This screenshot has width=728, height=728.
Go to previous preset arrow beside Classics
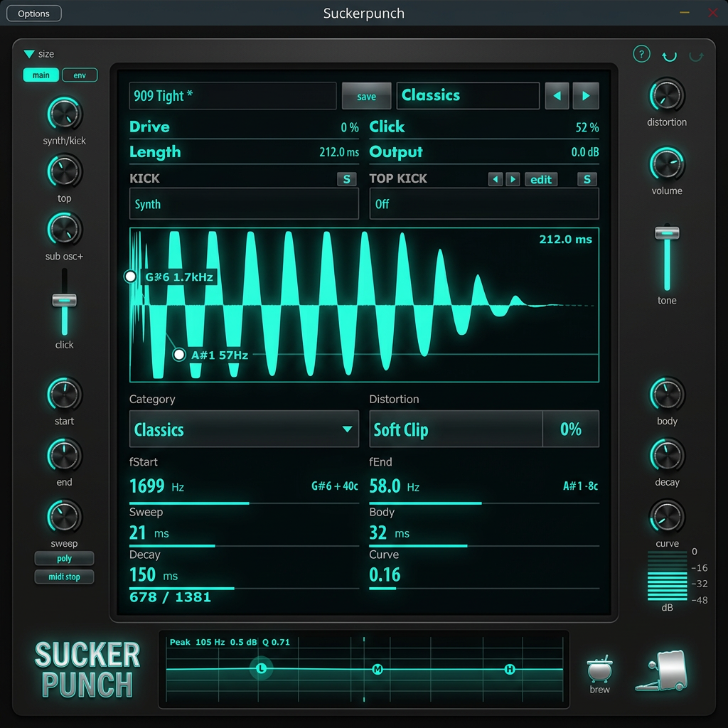[557, 96]
